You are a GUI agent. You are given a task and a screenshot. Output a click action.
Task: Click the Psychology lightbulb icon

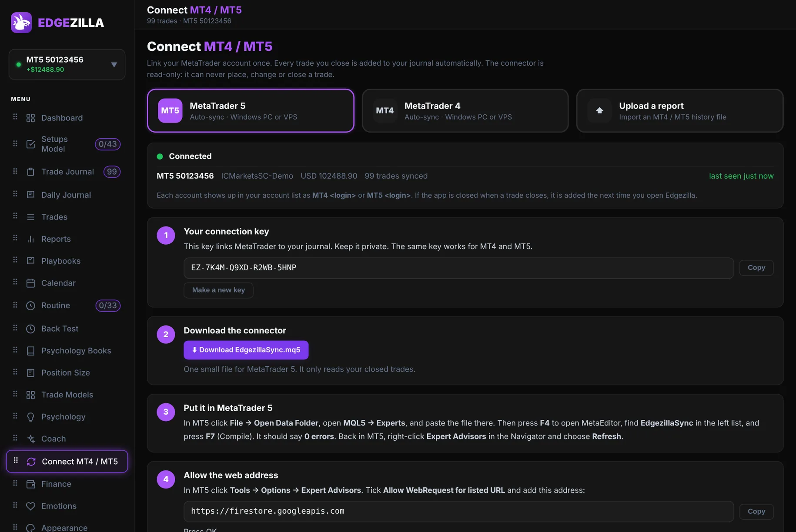click(30, 417)
